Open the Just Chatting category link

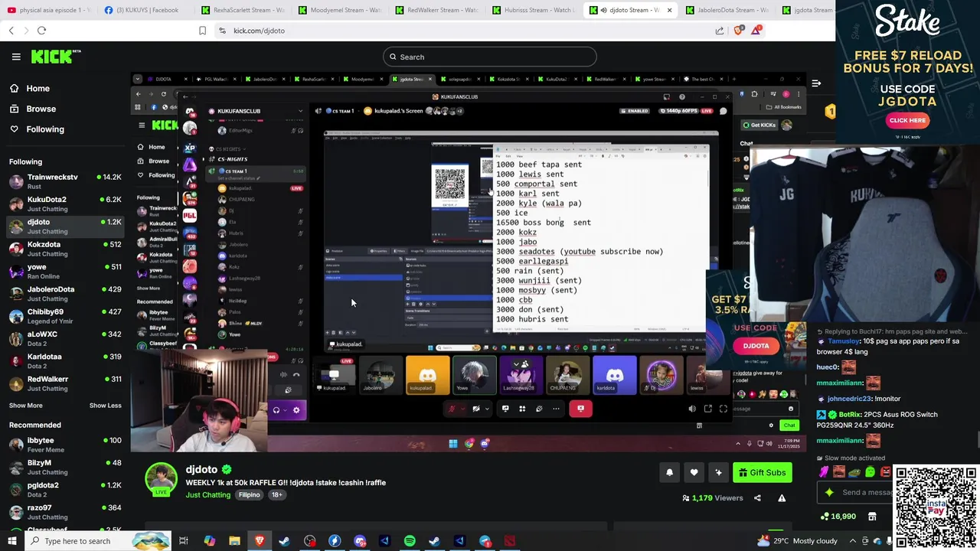click(207, 495)
